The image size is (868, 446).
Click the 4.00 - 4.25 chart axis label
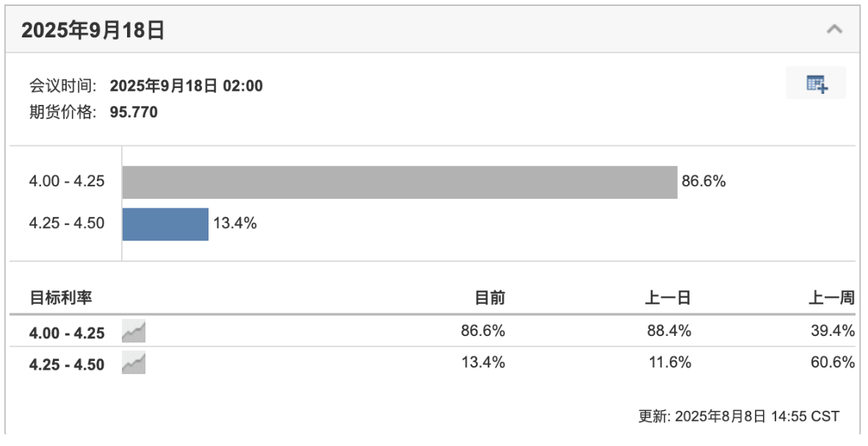click(x=67, y=181)
